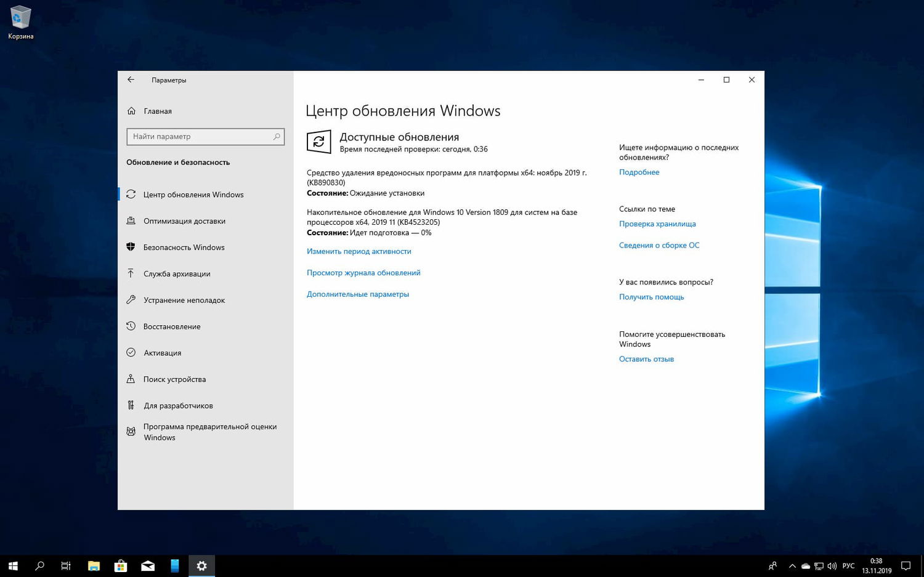924x577 pixels.
Task: Open the РУС language switcher
Action: tap(848, 565)
